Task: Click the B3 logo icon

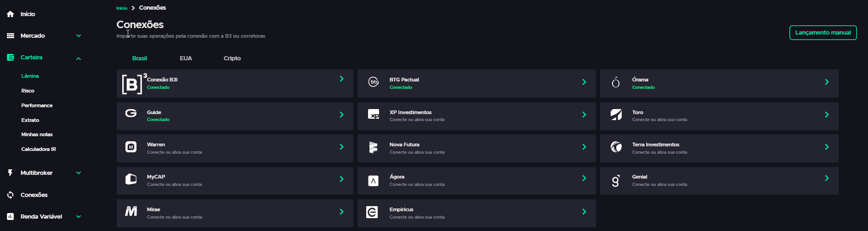Action: click(134, 83)
